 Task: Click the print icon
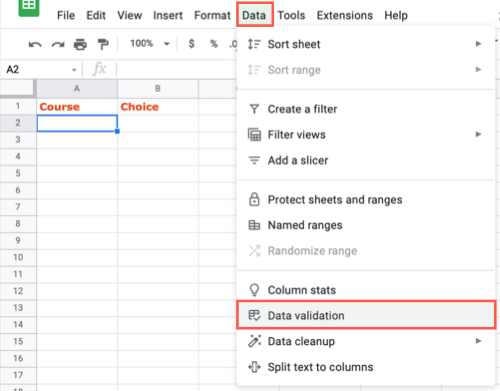coord(80,44)
